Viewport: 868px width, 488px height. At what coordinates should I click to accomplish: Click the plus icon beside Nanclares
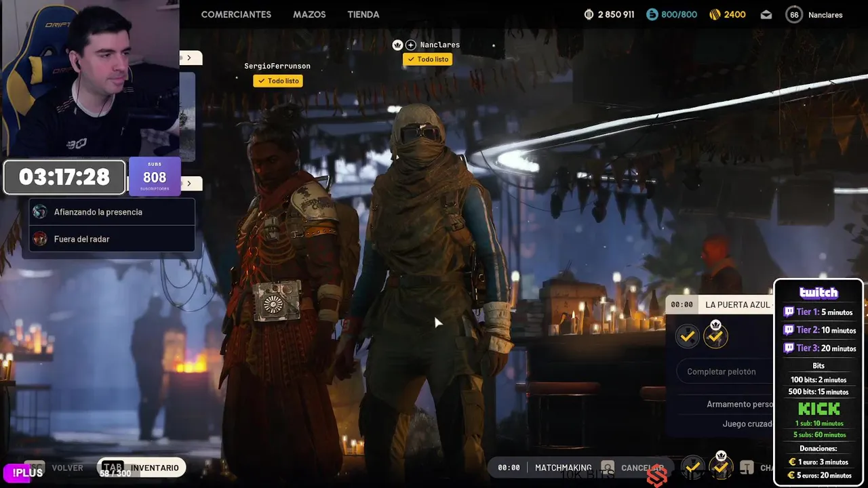click(410, 45)
